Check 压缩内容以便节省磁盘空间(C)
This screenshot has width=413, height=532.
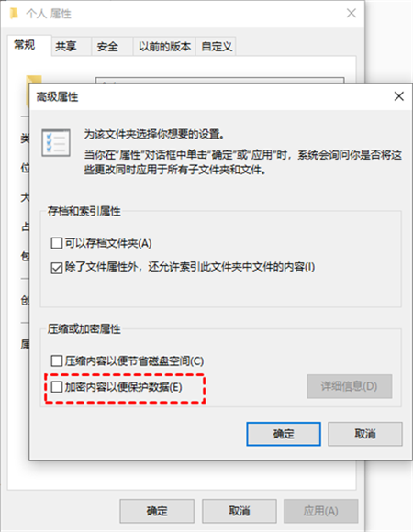56,360
